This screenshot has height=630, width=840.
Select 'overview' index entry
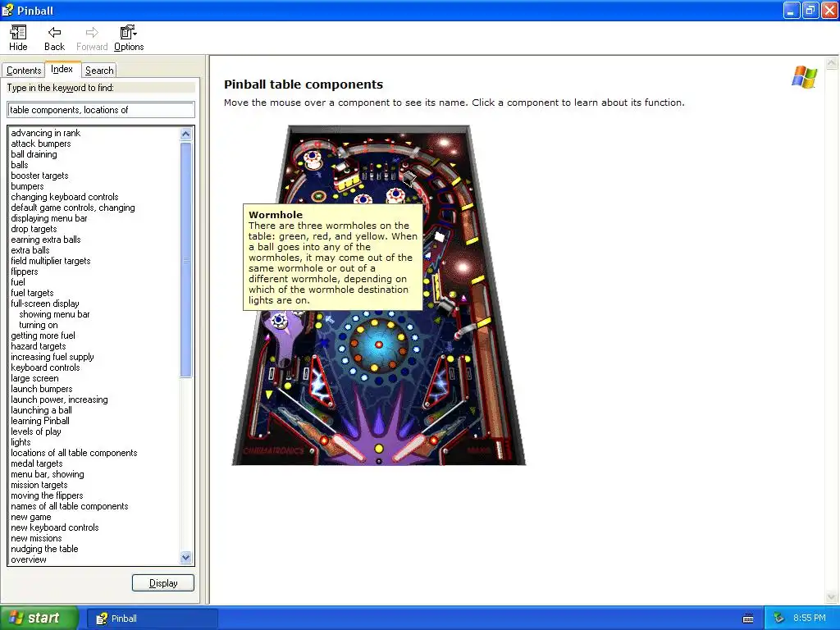click(x=29, y=559)
